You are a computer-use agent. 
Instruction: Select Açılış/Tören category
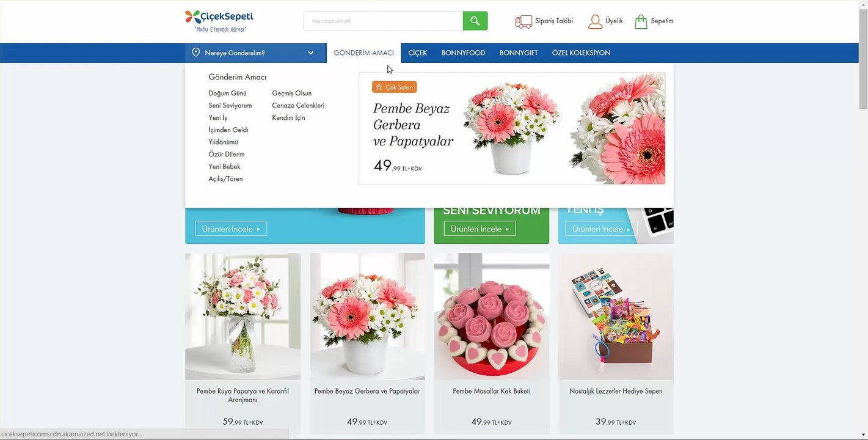pyautogui.click(x=225, y=179)
